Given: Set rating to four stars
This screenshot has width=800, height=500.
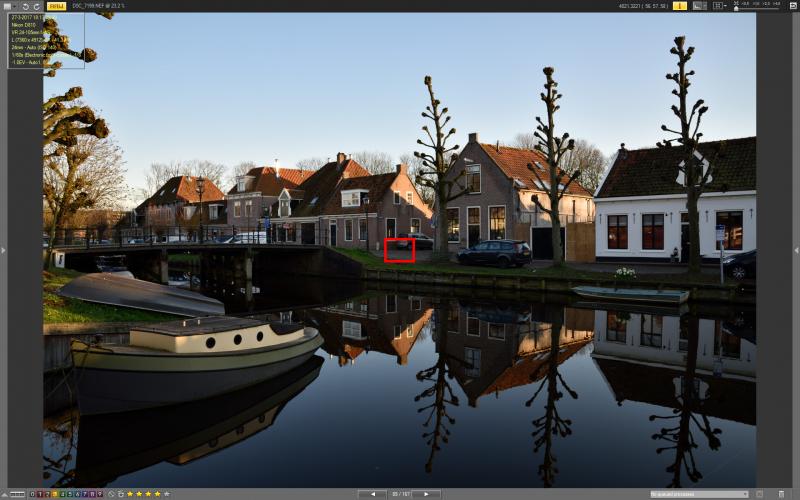Looking at the screenshot, I should click(x=158, y=494).
